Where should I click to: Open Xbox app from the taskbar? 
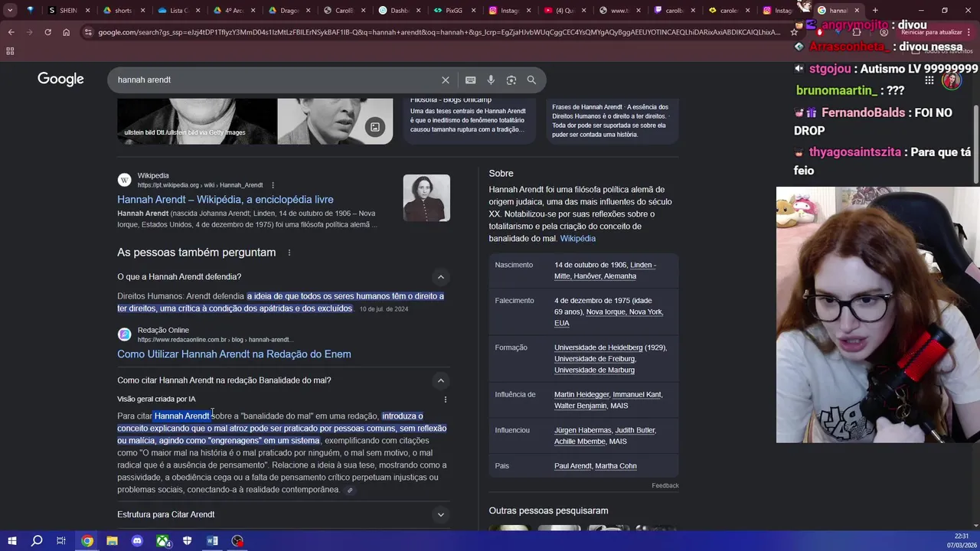(x=162, y=541)
